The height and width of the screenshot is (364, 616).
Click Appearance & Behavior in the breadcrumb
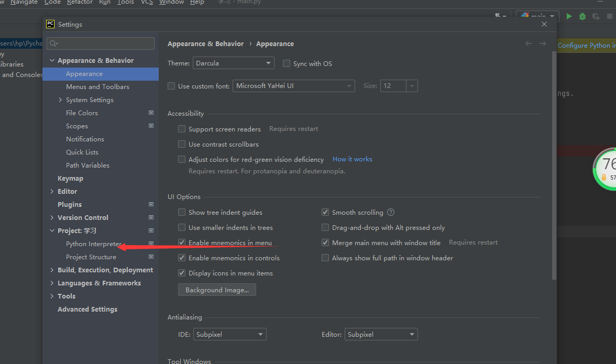click(x=205, y=43)
